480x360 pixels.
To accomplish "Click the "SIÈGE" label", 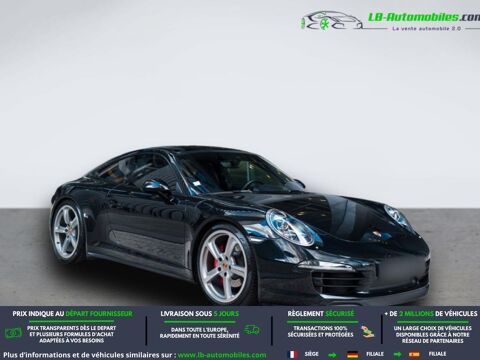I will (312, 354).
